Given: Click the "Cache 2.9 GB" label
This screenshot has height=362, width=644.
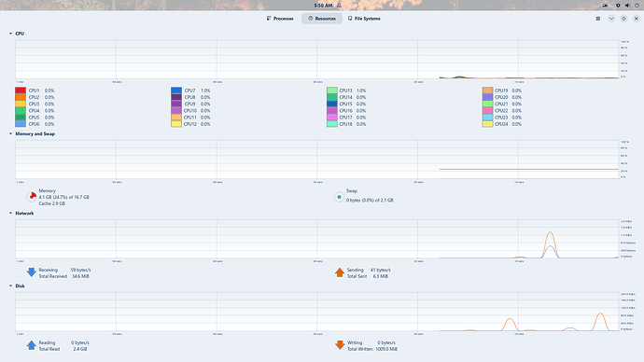Looking at the screenshot, I should [51, 203].
